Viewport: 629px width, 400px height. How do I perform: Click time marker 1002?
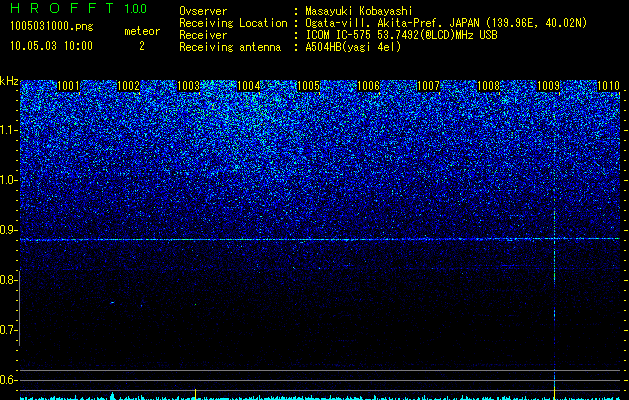click(x=128, y=86)
